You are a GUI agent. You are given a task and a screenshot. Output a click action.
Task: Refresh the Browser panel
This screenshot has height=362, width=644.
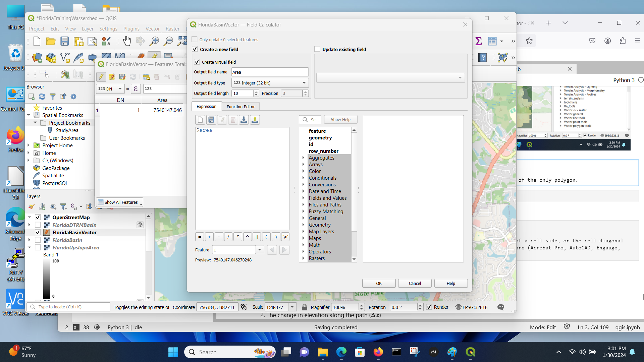[42, 97]
